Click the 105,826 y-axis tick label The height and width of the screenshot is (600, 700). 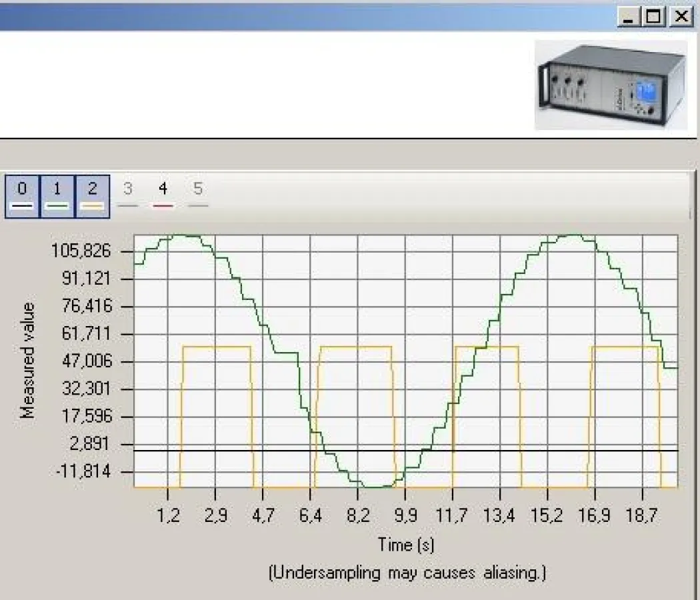tap(80, 251)
